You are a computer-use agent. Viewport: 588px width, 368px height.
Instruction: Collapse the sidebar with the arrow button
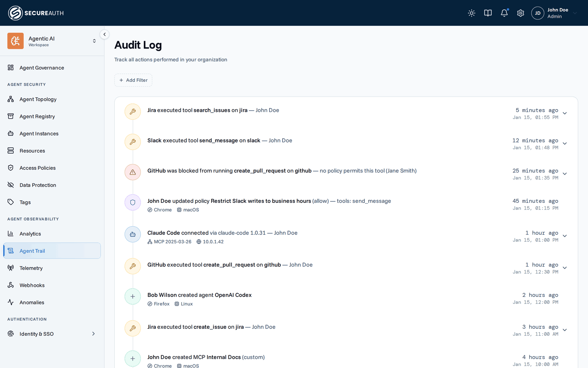point(105,34)
